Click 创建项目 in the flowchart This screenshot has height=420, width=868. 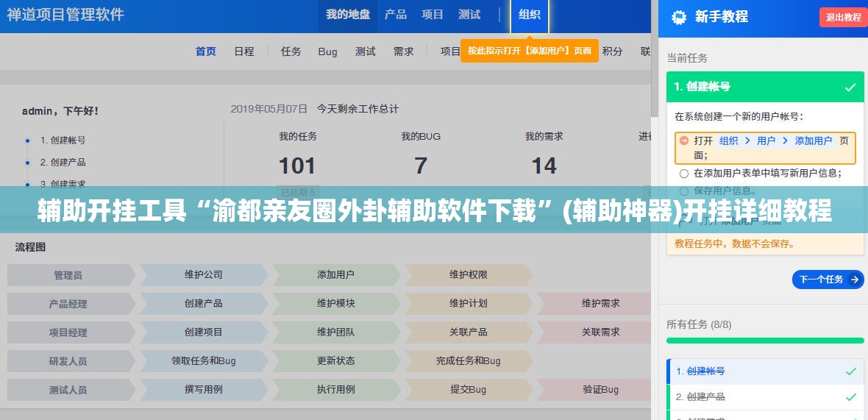click(x=204, y=332)
